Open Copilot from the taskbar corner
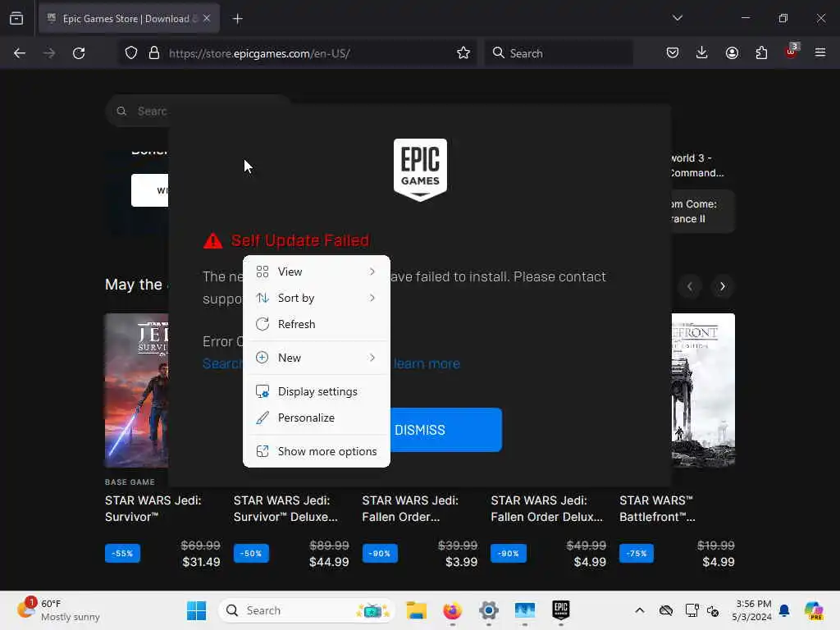This screenshot has width=840, height=630. (815, 610)
